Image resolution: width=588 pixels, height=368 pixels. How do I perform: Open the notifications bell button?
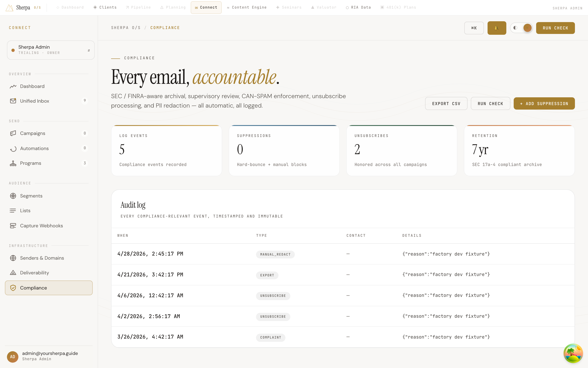coord(497,28)
